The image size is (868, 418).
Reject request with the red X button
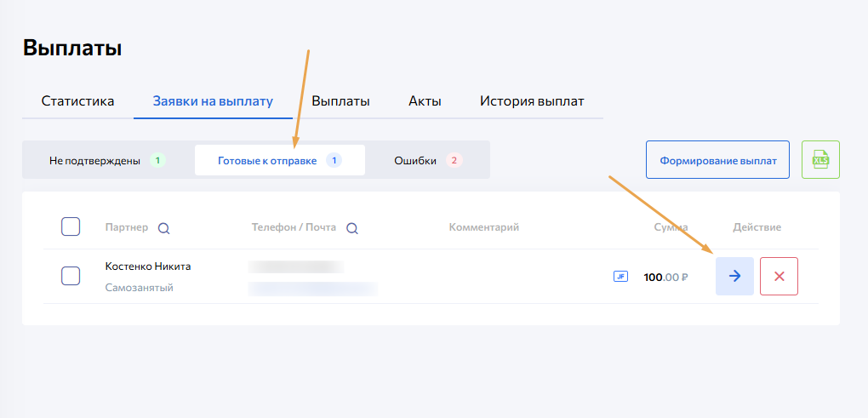coord(779,276)
